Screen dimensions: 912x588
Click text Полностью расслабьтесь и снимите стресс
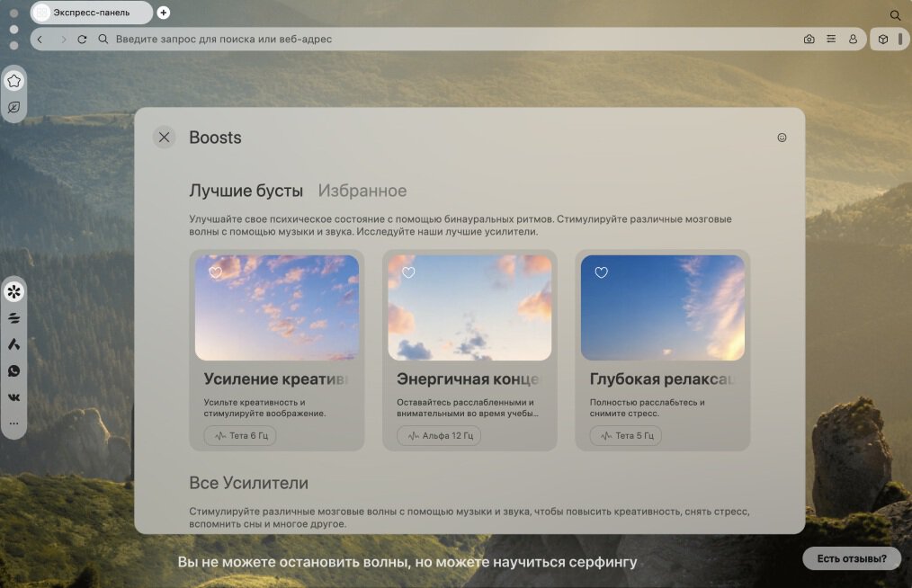click(x=648, y=407)
